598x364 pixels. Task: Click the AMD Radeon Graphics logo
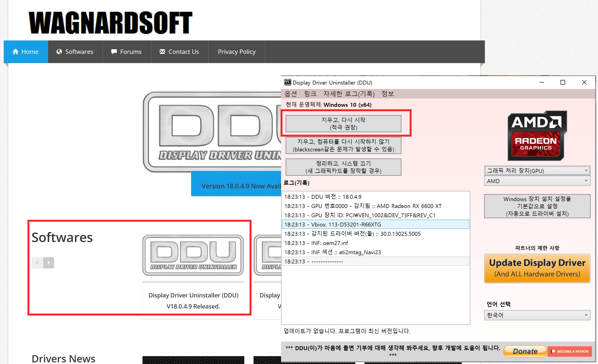tap(537, 136)
